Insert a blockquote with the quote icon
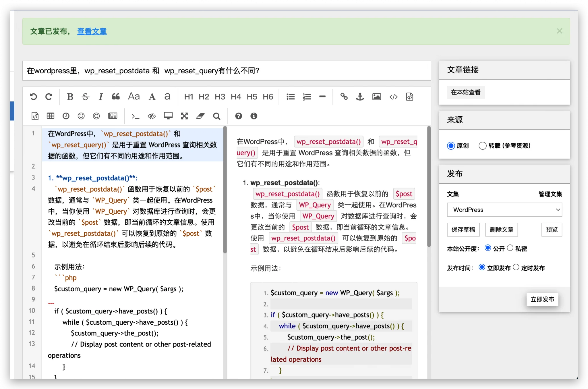 click(116, 97)
